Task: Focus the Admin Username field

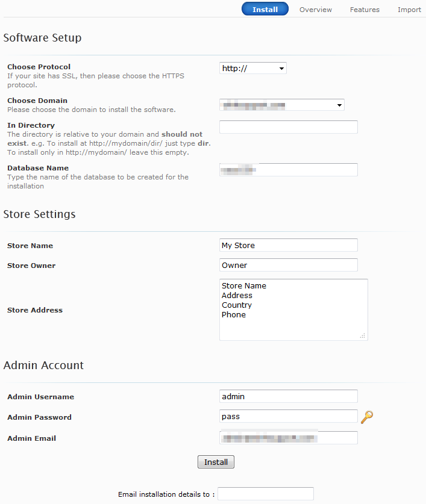Action: click(x=288, y=397)
